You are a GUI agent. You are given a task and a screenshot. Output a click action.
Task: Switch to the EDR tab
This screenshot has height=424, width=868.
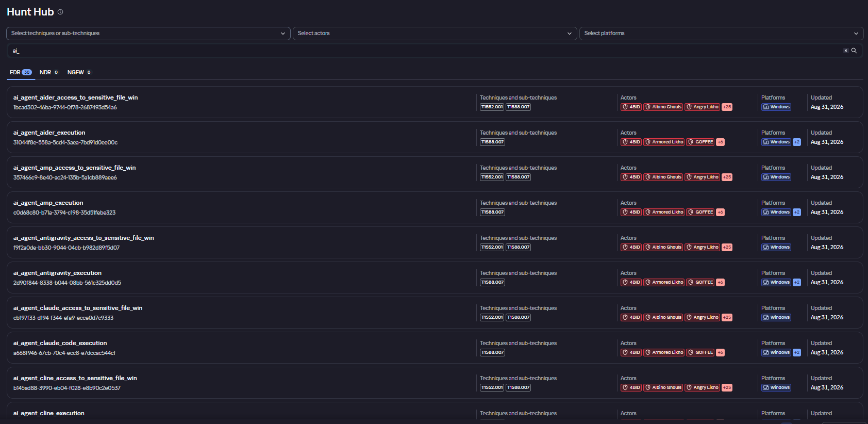pyautogui.click(x=21, y=72)
